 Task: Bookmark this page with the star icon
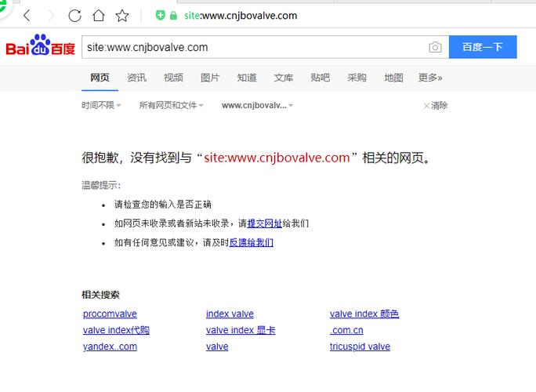pyautogui.click(x=122, y=16)
